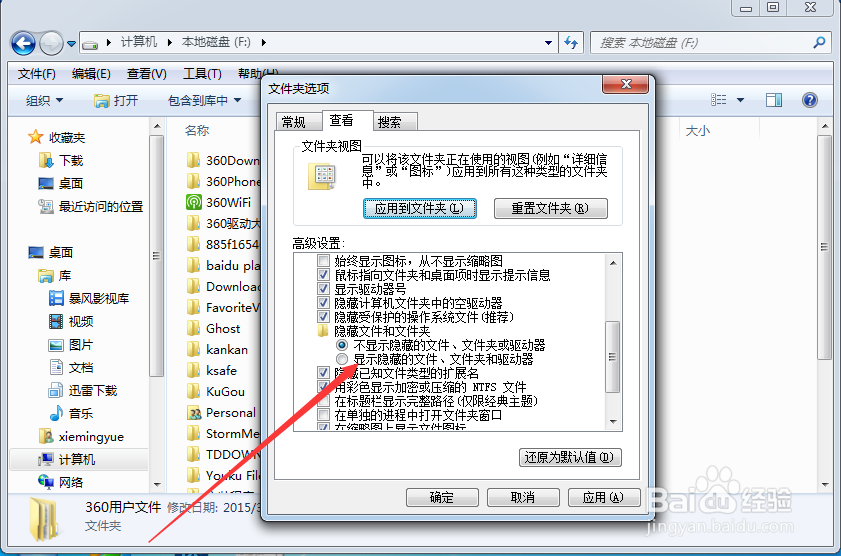Click 确定 button in dialog
The height and width of the screenshot is (556, 841).
(442, 498)
